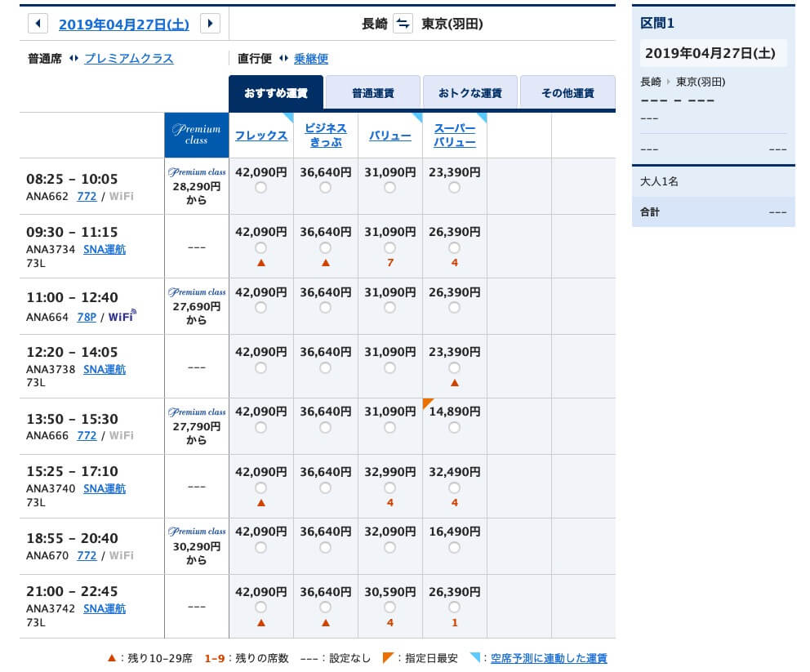
Task: Go to the previous day with the left arrow
Action: (x=38, y=23)
